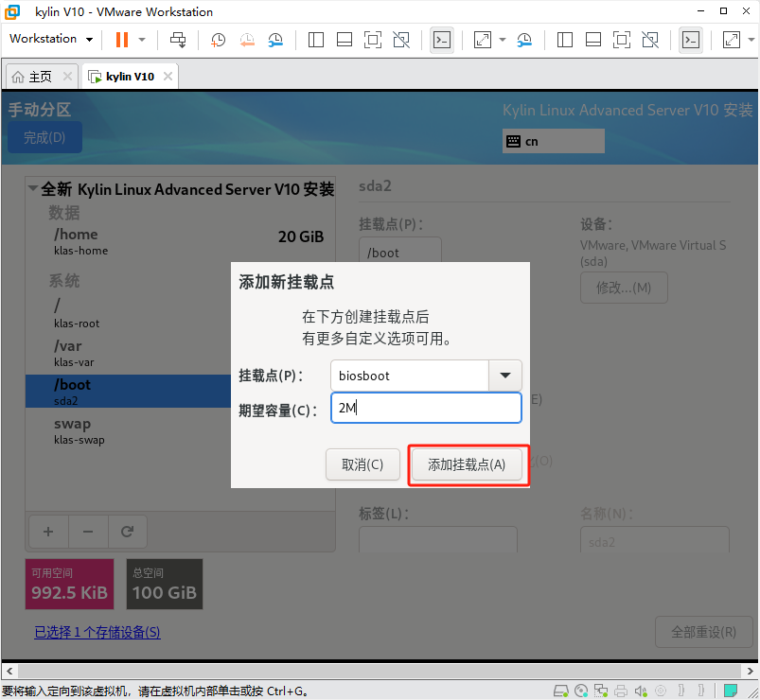Image resolution: width=760 pixels, height=700 pixels.
Task: Click the network adapter status bar icon
Action: [601, 691]
